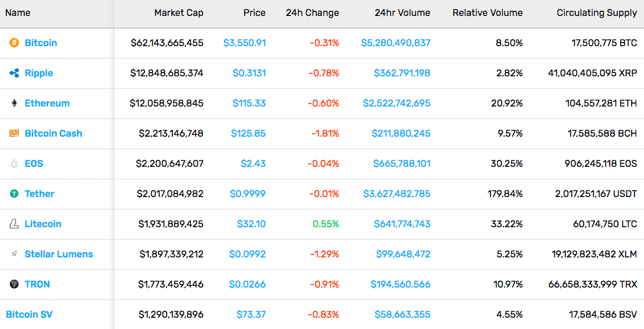
Task: Click the Ethereum diamond icon
Action: tap(14, 103)
